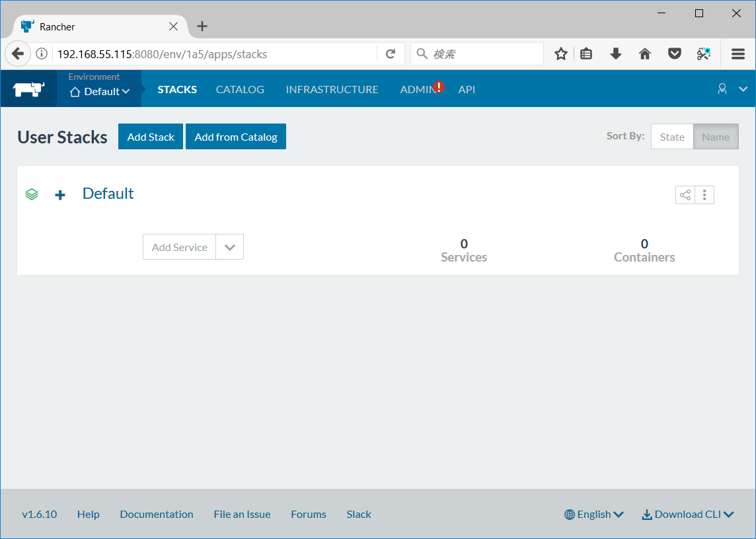The height and width of the screenshot is (539, 756).
Task: Open the browser hamburger menu
Action: pos(737,54)
